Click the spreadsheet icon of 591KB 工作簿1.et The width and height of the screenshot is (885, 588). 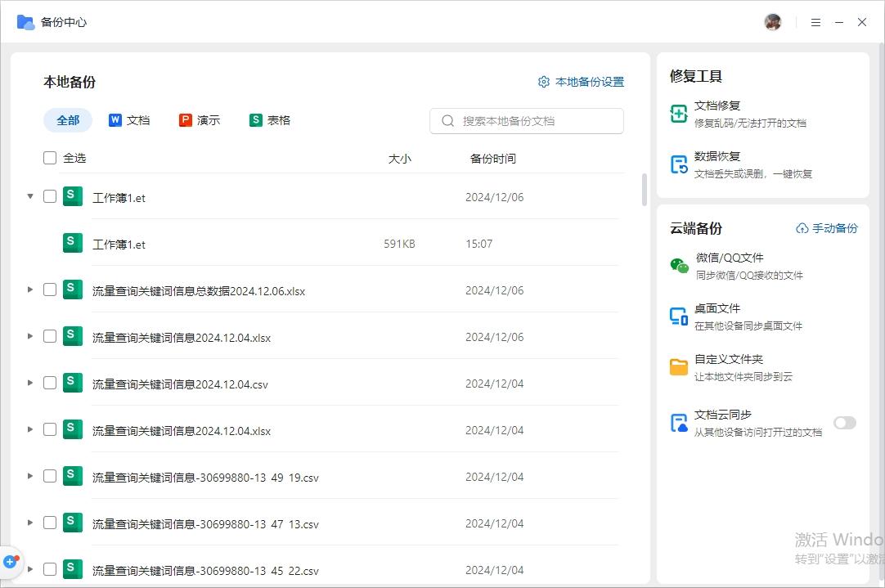click(x=72, y=243)
